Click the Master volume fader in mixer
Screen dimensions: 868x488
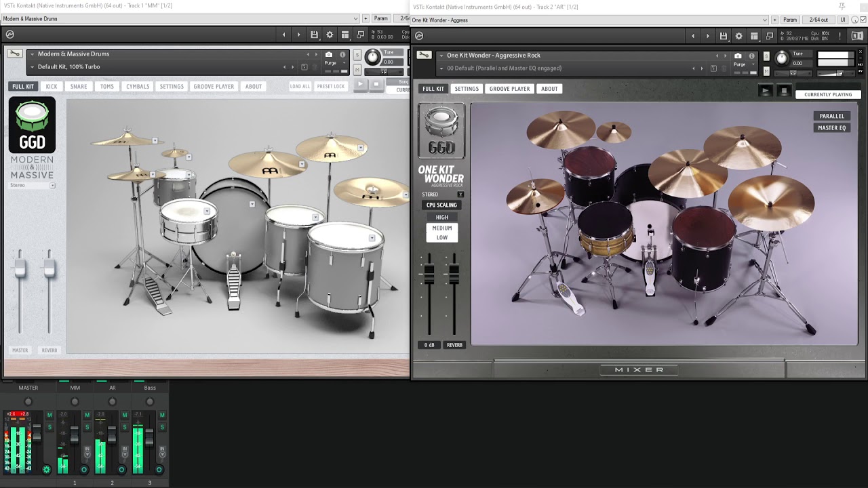pyautogui.click(x=37, y=432)
